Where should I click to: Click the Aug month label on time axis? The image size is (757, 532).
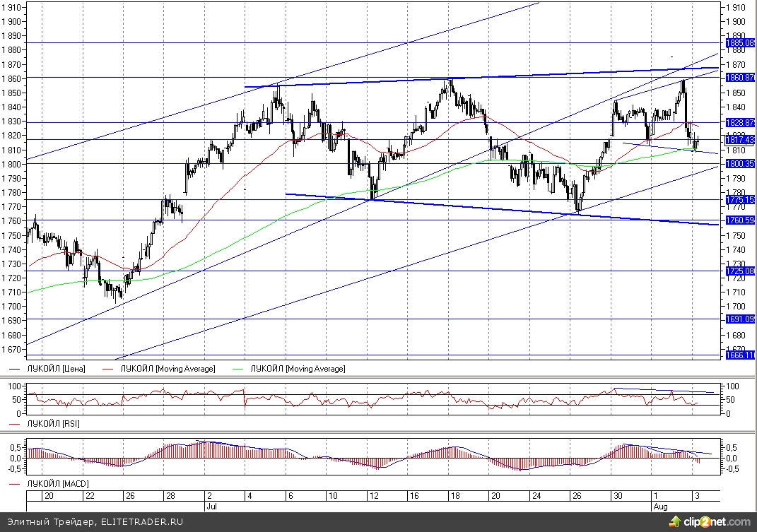(x=658, y=507)
